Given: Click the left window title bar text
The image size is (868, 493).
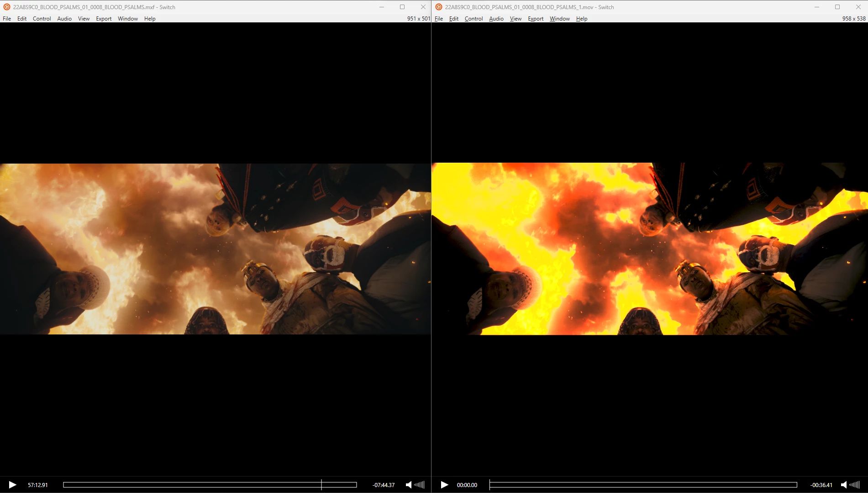Looking at the screenshot, I should 94,7.
